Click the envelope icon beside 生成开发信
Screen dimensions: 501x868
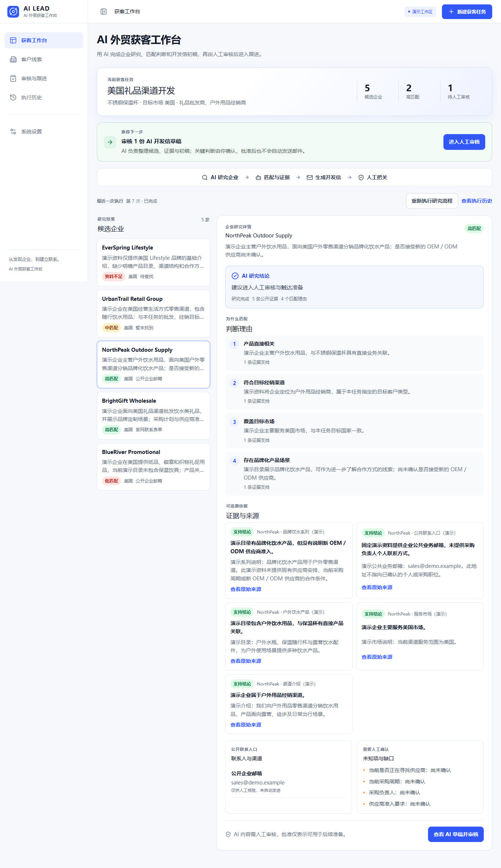tap(310, 177)
